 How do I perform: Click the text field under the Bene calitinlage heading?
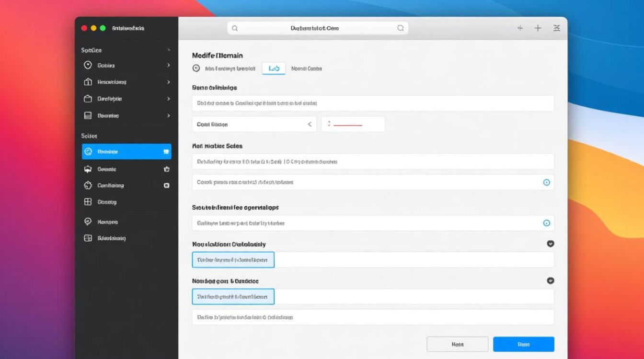click(373, 103)
